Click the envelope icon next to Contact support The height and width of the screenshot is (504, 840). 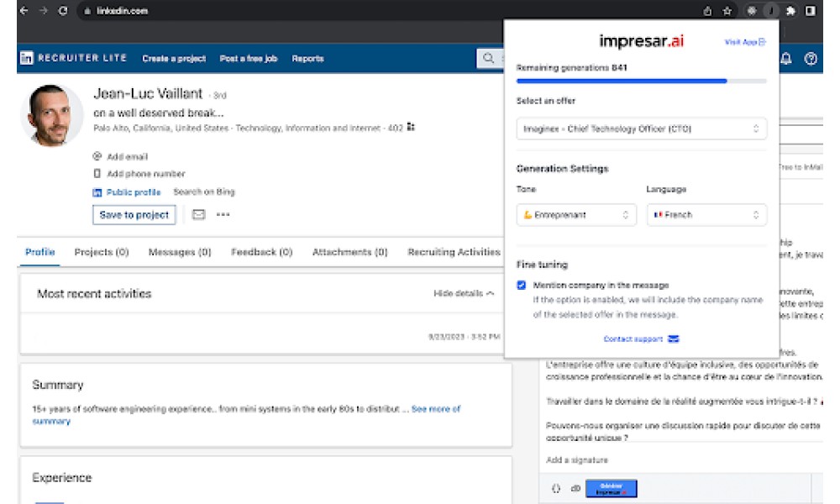click(674, 339)
